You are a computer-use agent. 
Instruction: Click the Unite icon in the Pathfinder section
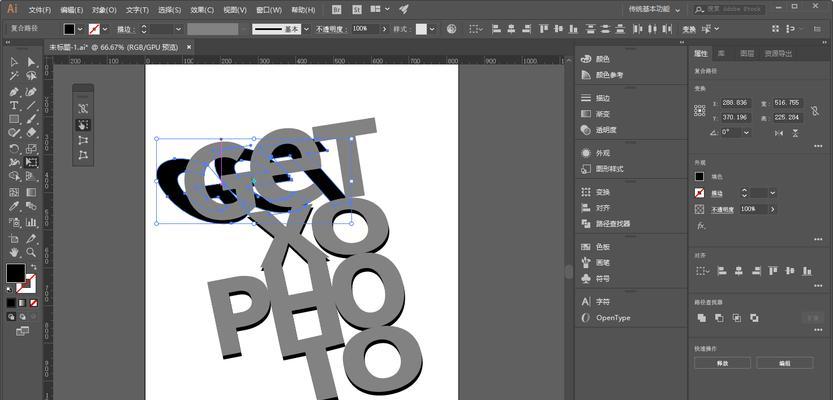tap(702, 318)
